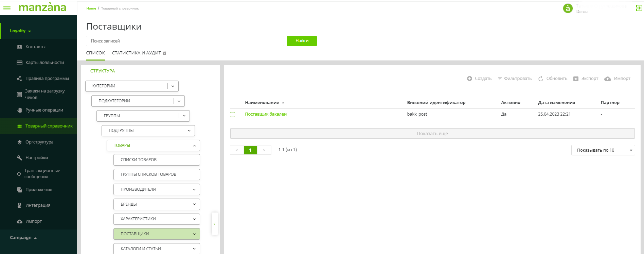Image resolution: width=644 pixels, height=254 pixels.
Task: Click the hamburger menu icon
Action: click(x=7, y=8)
